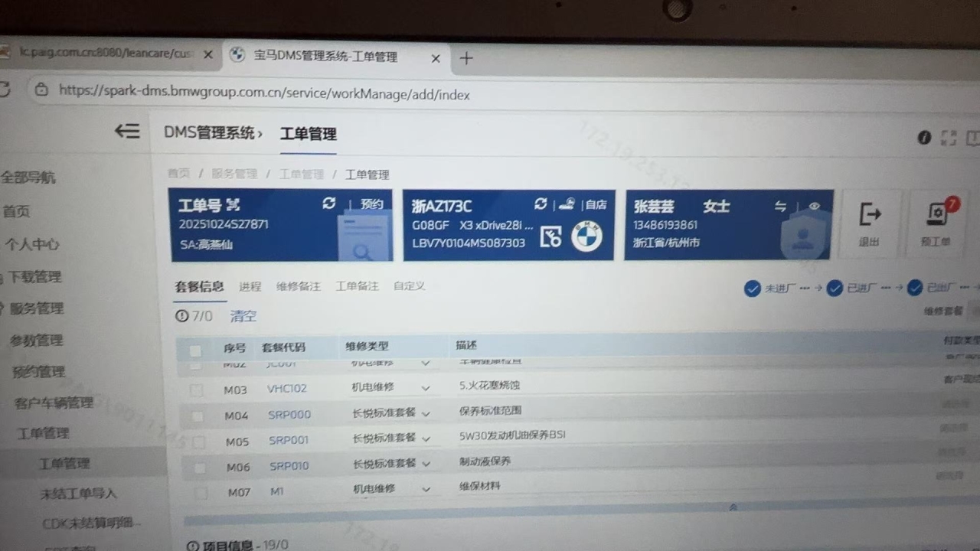980x551 pixels.
Task: Click the SRP001 package code link
Action: point(289,441)
